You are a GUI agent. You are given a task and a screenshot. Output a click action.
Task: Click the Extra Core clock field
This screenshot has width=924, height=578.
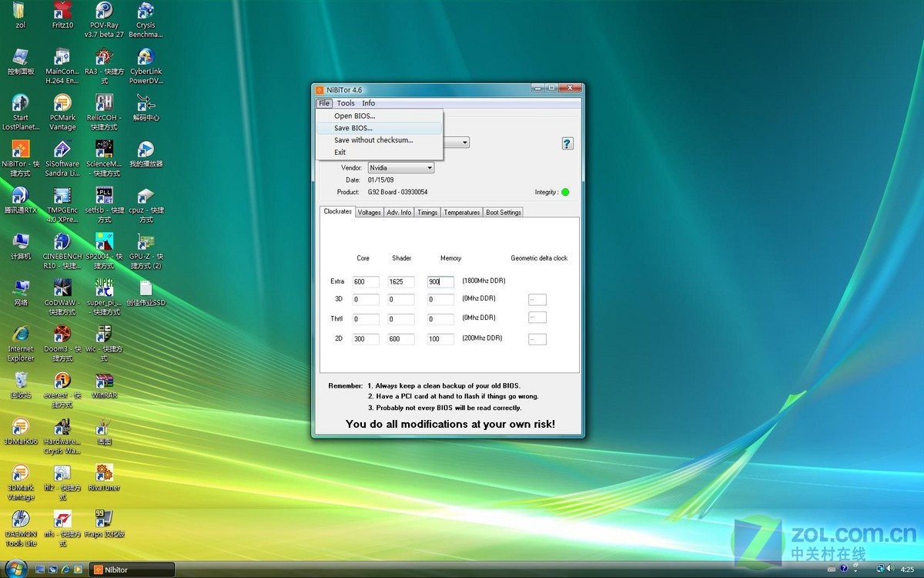(x=366, y=282)
